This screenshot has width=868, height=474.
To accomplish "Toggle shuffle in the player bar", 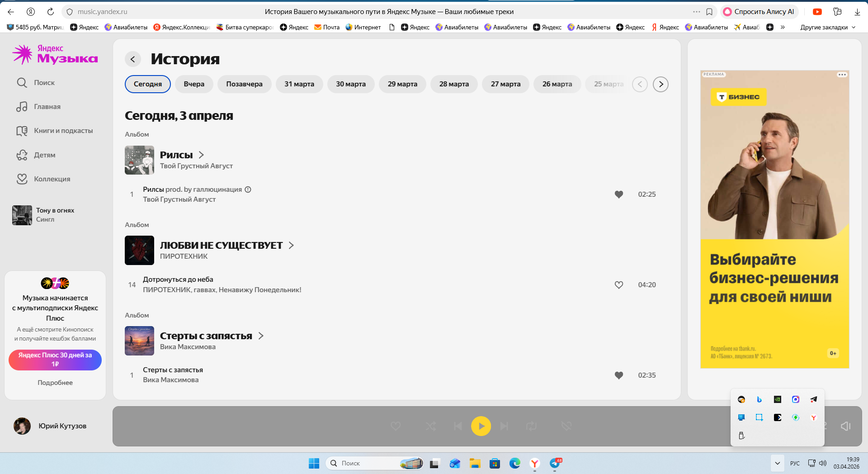I will [x=430, y=426].
